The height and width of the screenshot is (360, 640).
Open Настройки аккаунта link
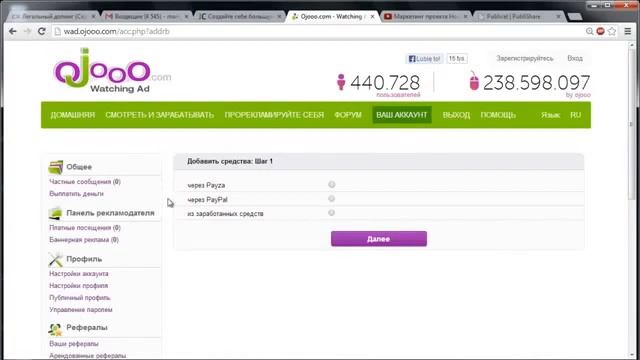click(79, 274)
